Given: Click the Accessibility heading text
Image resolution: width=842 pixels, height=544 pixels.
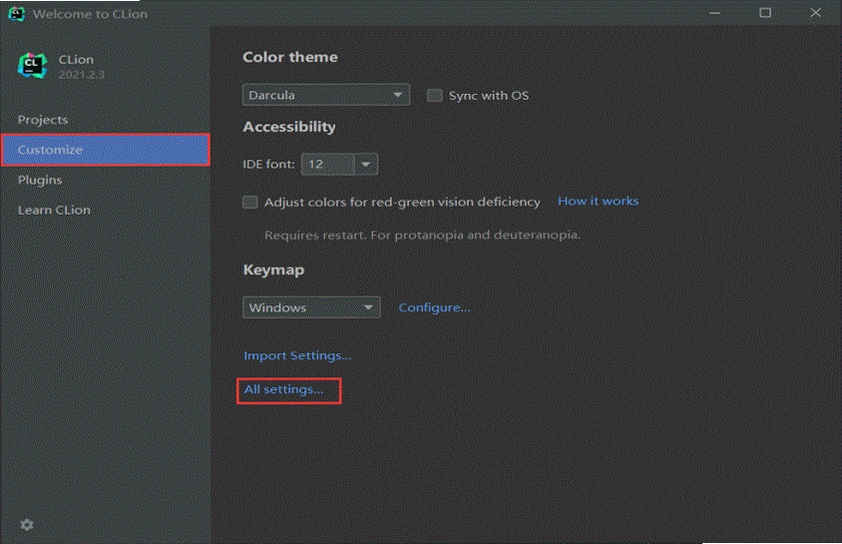Looking at the screenshot, I should (289, 127).
